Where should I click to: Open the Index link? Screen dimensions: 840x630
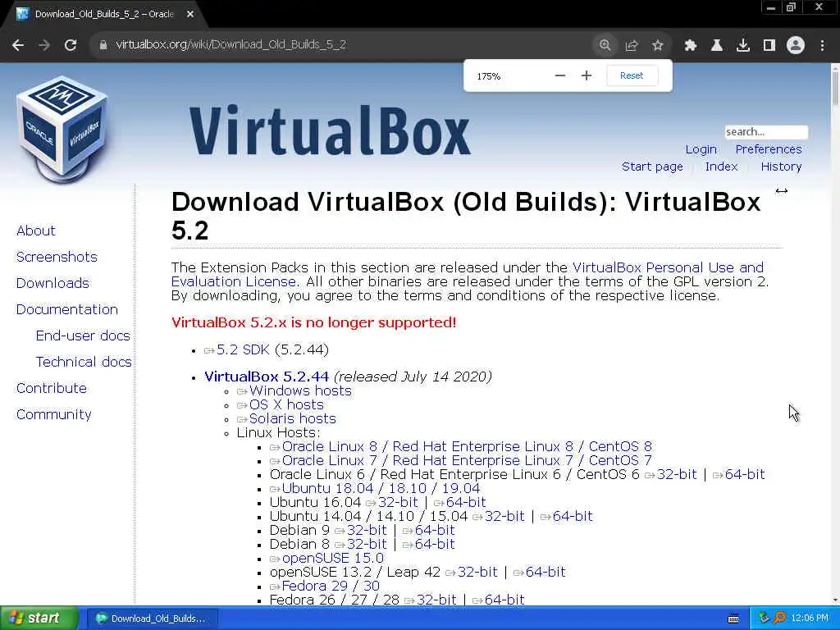[721, 167]
